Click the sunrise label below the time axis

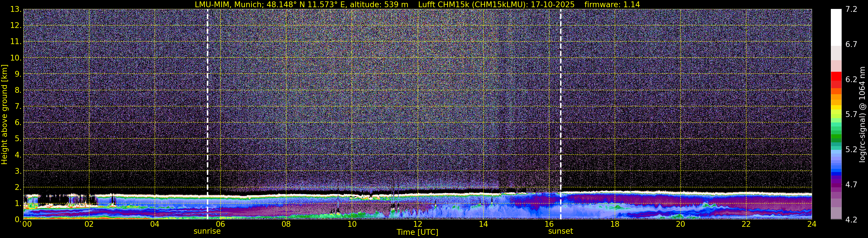[x=207, y=231]
